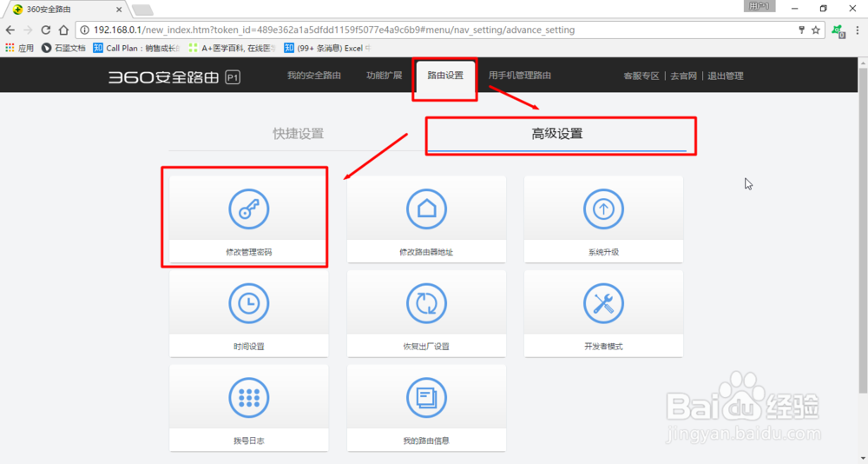The image size is (868, 464).
Task: Open the key icon for changing admin password
Action: pyautogui.click(x=249, y=209)
